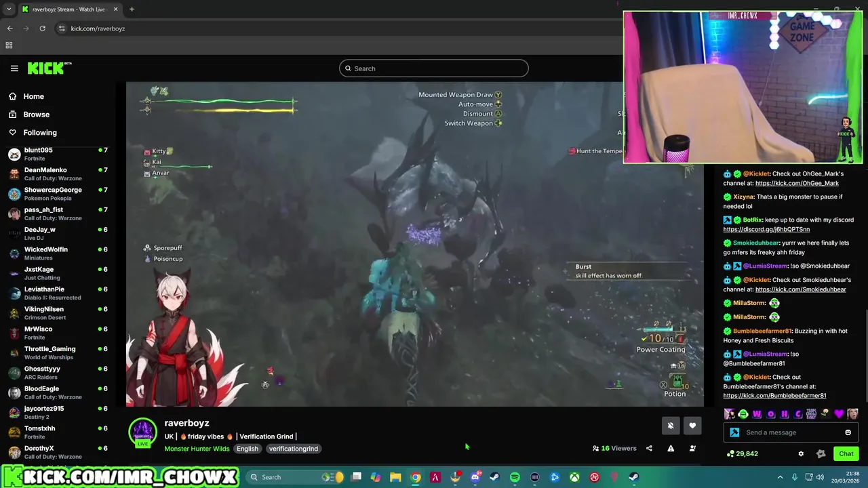This screenshot has width=868, height=488.
Task: Select Ghossttyyy in the following list
Action: tap(58, 373)
